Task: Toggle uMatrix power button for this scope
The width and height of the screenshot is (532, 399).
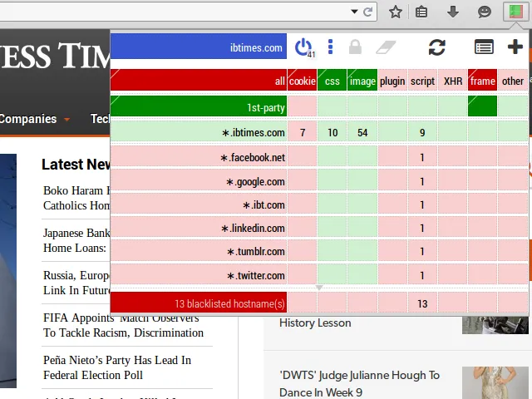Action: pyautogui.click(x=303, y=47)
